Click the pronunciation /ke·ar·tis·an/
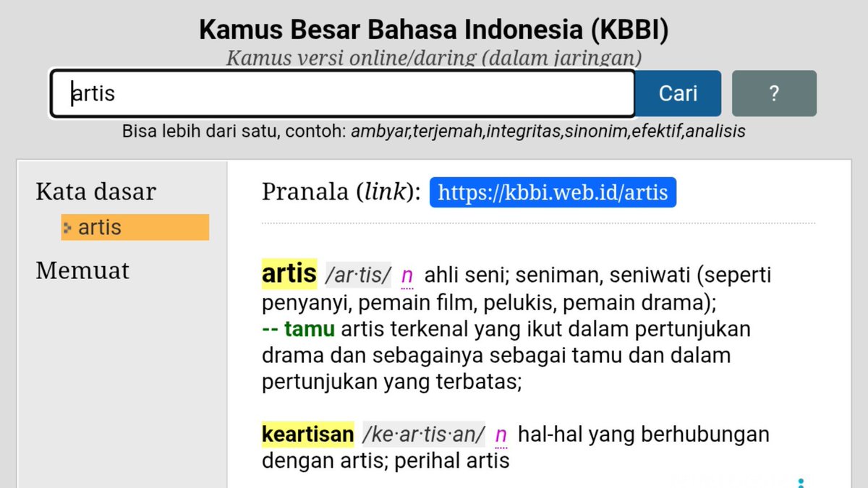 coord(424,435)
